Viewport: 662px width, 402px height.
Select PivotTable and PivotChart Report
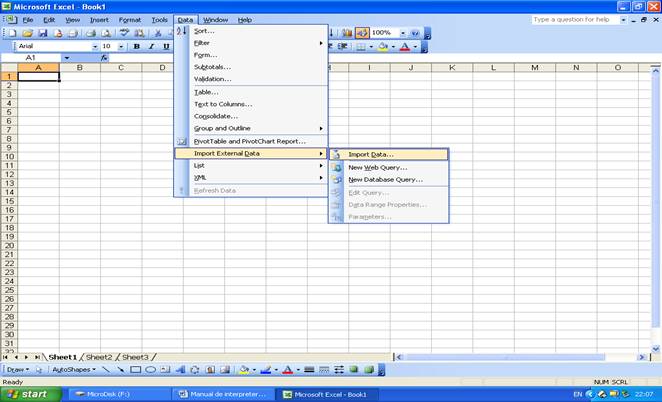click(x=249, y=141)
